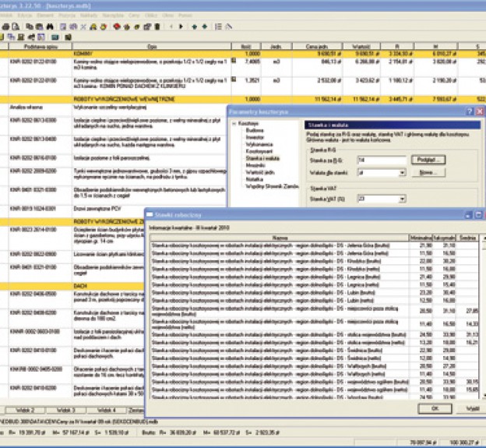Select Kosztorysant in the parameters tree

point(259,151)
